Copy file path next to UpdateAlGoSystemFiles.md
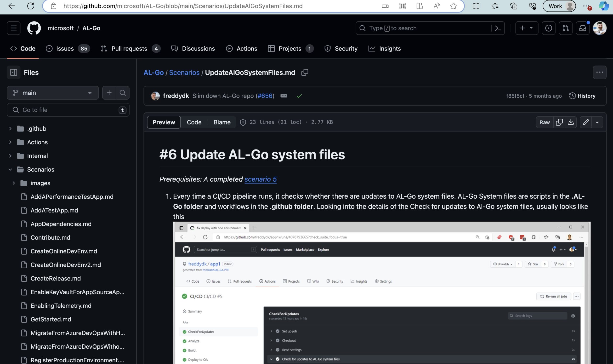Image resolution: width=613 pixels, height=364 pixels. [305, 72]
